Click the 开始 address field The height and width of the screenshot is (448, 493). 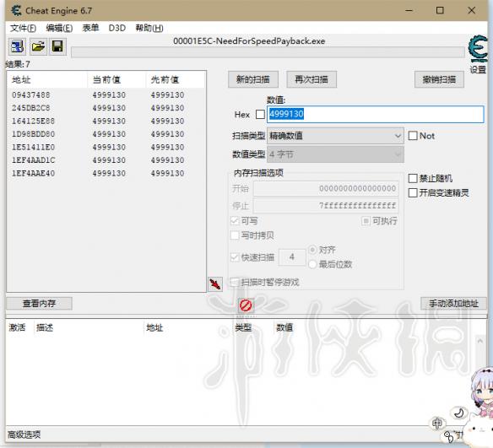tap(326, 188)
